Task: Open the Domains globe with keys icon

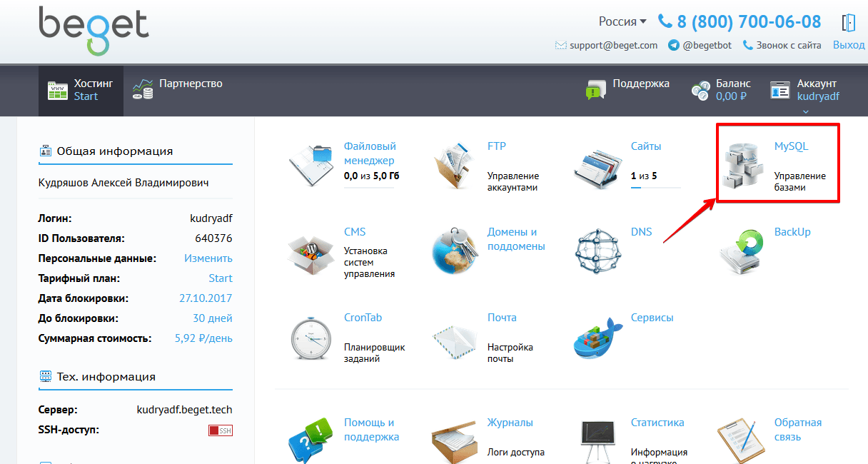Action: point(455,249)
